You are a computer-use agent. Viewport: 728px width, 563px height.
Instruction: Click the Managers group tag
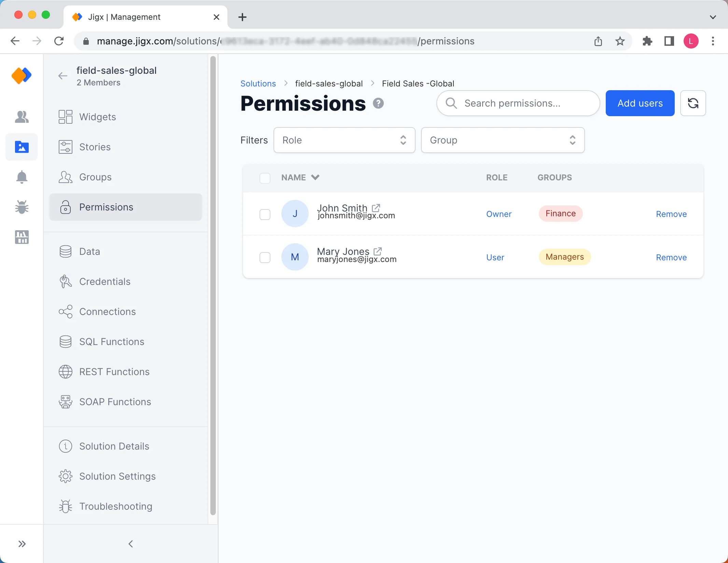click(565, 257)
